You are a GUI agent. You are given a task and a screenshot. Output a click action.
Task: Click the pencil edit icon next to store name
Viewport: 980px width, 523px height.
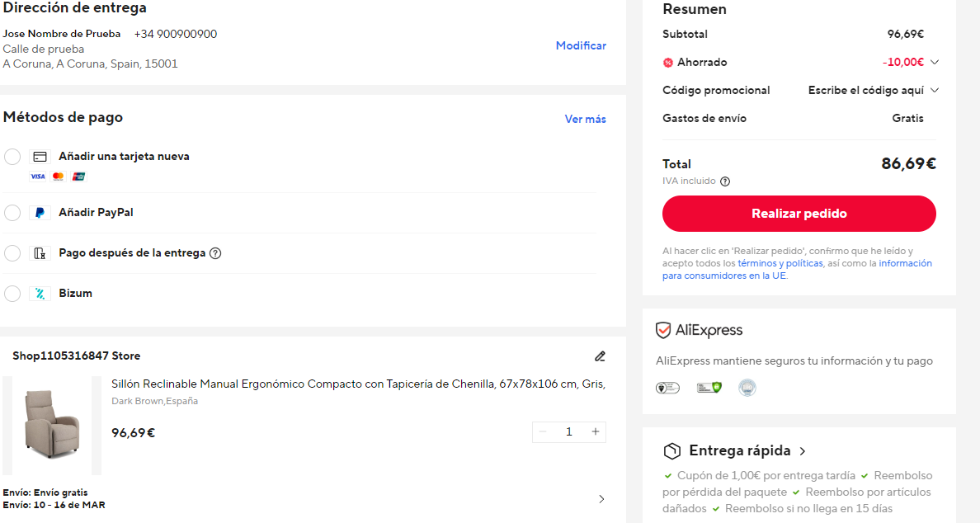tap(600, 356)
